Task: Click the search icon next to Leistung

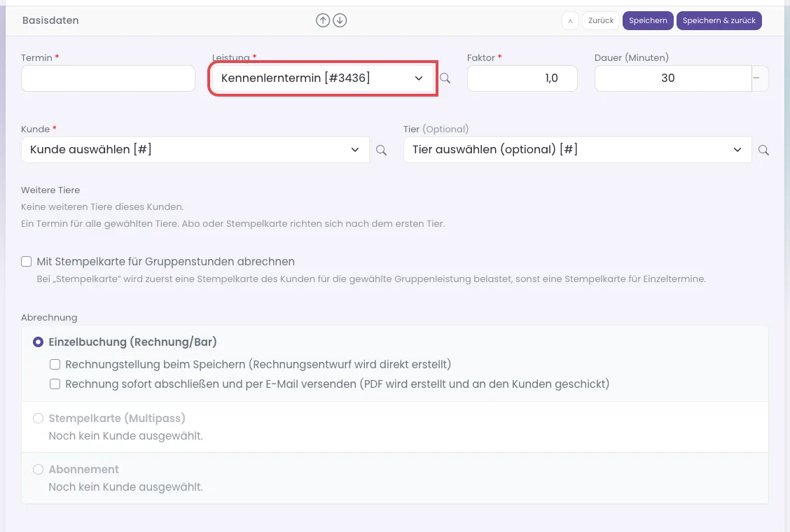Action: click(x=445, y=78)
